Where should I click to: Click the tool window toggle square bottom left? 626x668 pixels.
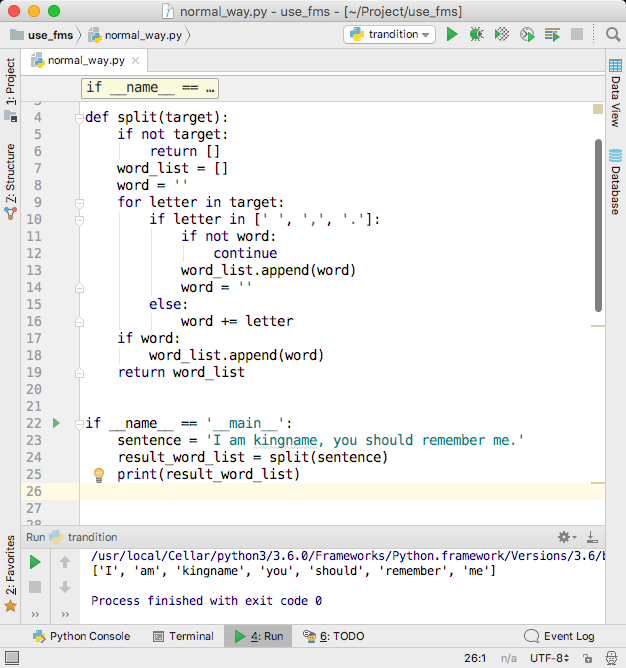click(12, 658)
